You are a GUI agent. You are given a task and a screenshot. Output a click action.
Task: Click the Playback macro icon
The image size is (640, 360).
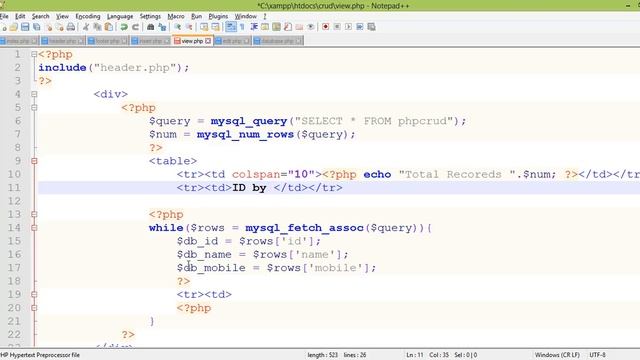click(x=348, y=27)
